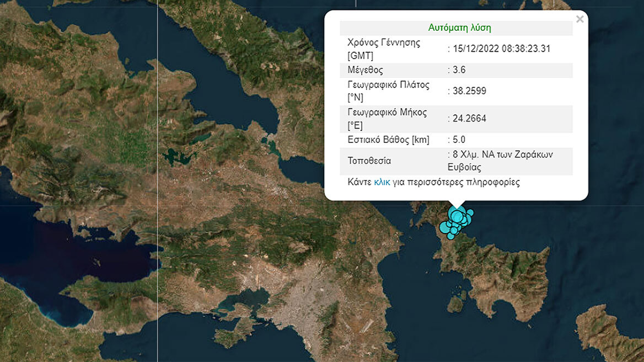The height and width of the screenshot is (362, 644).
Task: Click the 'Μέγεθος' row label
Action: 365,70
